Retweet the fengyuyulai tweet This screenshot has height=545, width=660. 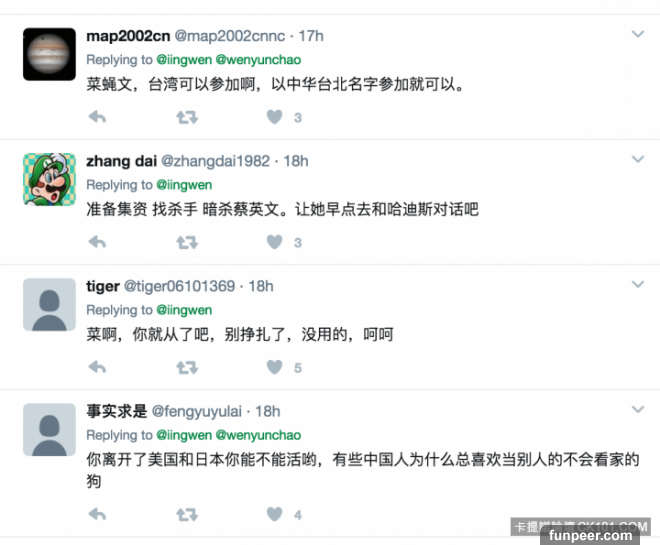187,514
